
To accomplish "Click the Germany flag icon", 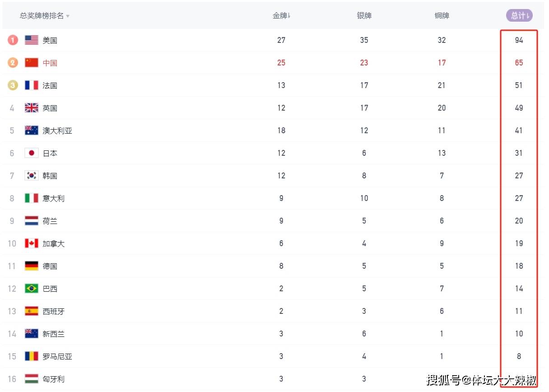I will [32, 266].
